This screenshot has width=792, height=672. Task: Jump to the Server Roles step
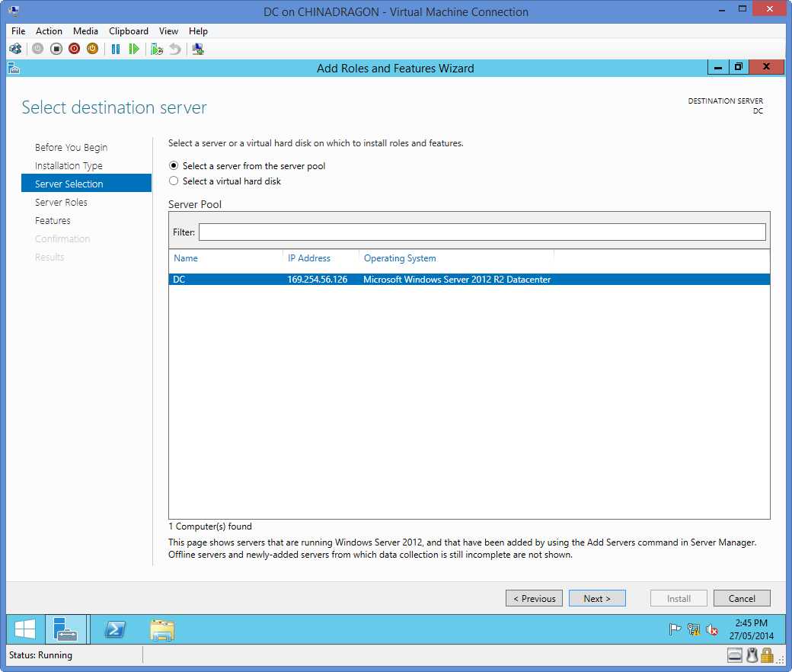(61, 202)
